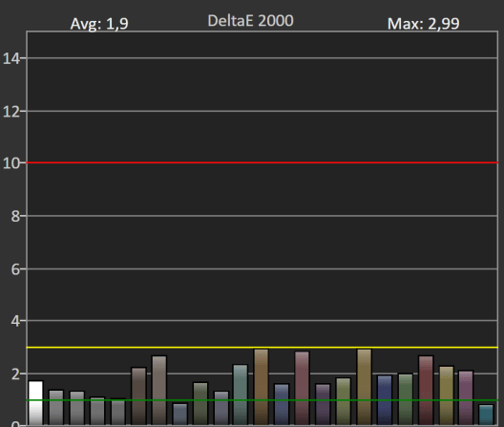Click the rose pink bar

click(303, 388)
